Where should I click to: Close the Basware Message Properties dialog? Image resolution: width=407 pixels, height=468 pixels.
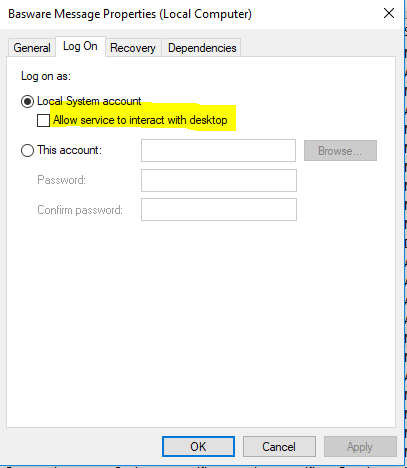pos(389,13)
